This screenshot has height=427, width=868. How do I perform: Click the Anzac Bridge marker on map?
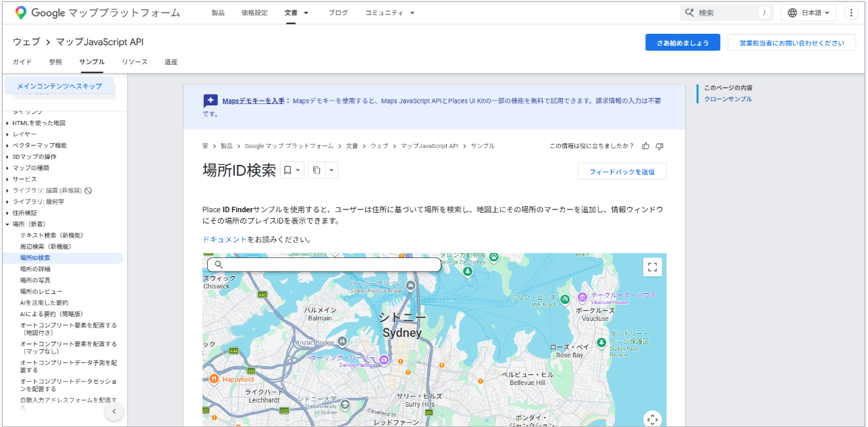(x=342, y=341)
